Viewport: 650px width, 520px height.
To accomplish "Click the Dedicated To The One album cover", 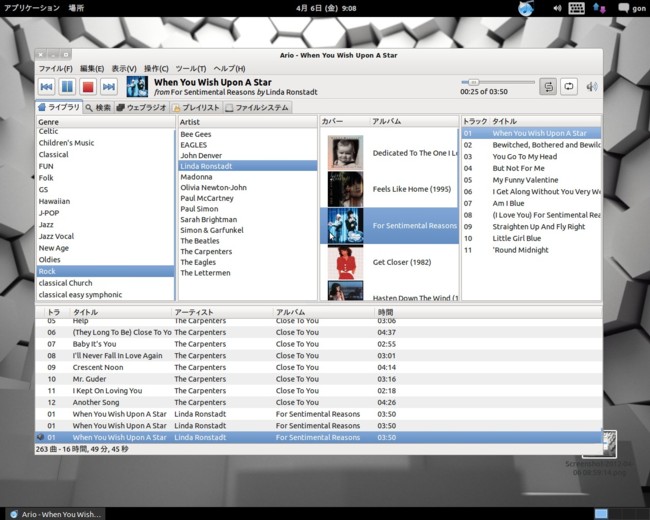I will click(345, 153).
